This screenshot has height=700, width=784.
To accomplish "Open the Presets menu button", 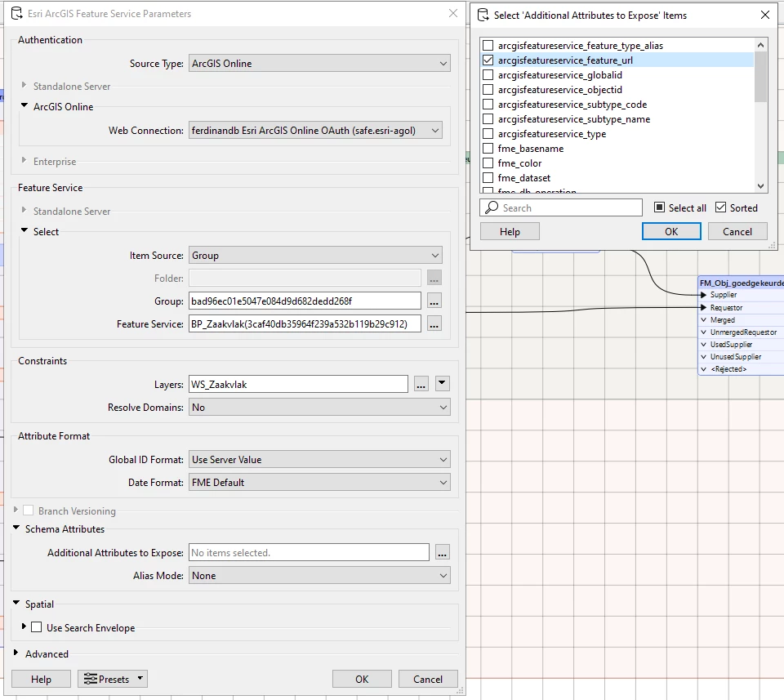I will coord(113,679).
